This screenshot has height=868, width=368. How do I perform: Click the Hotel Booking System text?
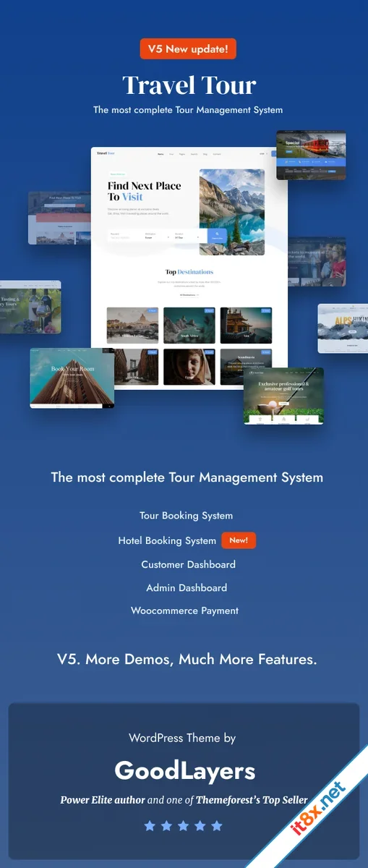[167, 540]
